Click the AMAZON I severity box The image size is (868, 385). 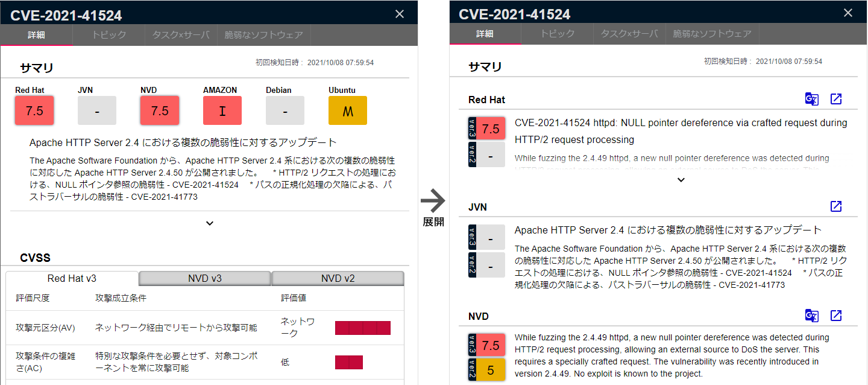click(x=222, y=110)
